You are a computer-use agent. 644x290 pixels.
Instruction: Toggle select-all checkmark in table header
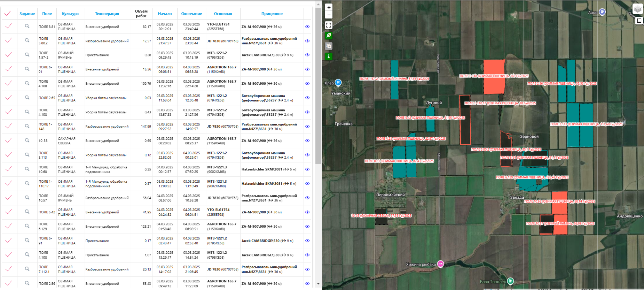click(x=7, y=14)
